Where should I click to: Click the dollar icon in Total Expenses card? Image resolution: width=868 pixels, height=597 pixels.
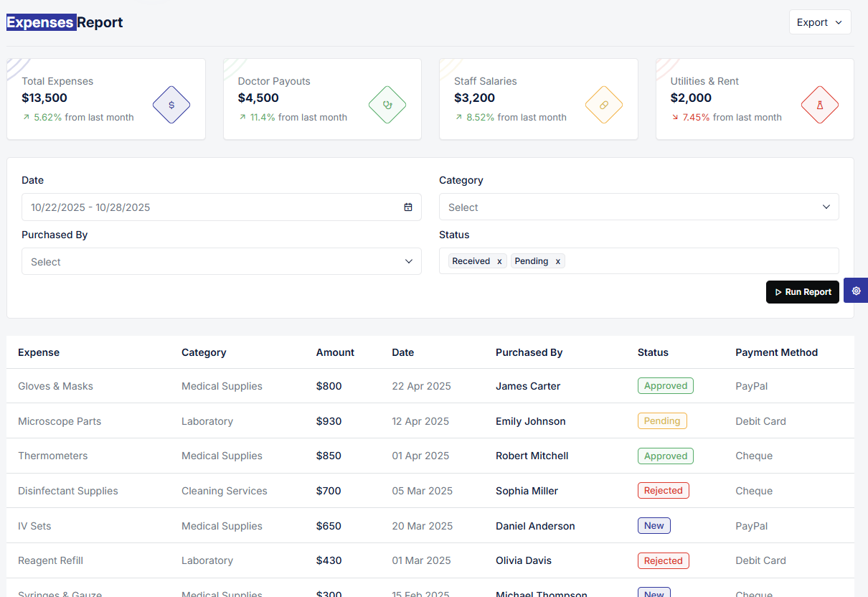171,105
